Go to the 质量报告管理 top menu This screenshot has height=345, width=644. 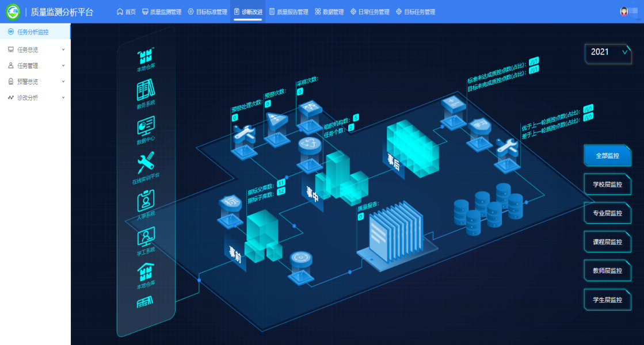click(x=288, y=11)
